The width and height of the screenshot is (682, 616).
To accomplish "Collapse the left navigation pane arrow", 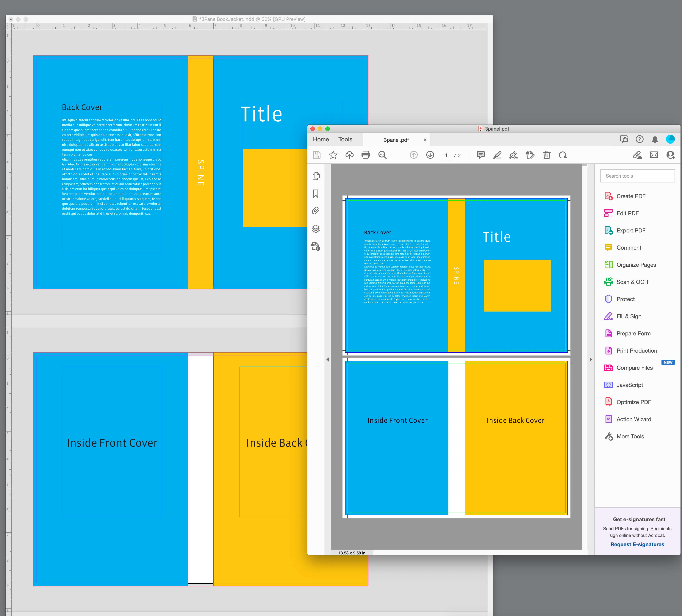I will (327, 359).
